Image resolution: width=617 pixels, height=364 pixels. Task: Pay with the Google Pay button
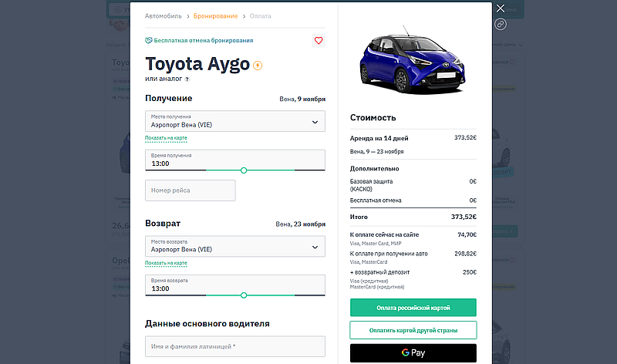(x=413, y=353)
